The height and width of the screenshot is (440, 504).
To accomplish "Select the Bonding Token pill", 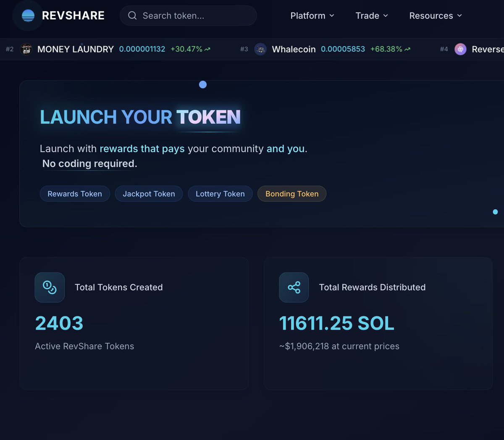I will tap(292, 194).
